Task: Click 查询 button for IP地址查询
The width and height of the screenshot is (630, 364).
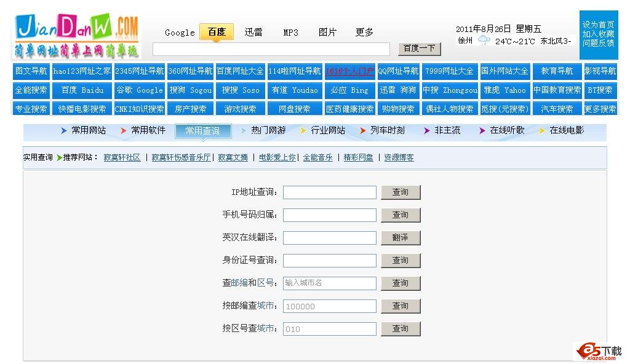Action: point(401,192)
